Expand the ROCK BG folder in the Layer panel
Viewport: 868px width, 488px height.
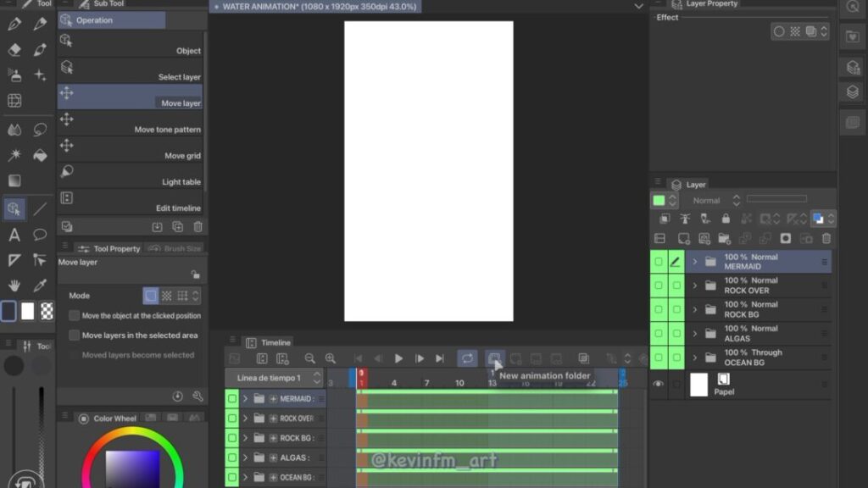695,309
